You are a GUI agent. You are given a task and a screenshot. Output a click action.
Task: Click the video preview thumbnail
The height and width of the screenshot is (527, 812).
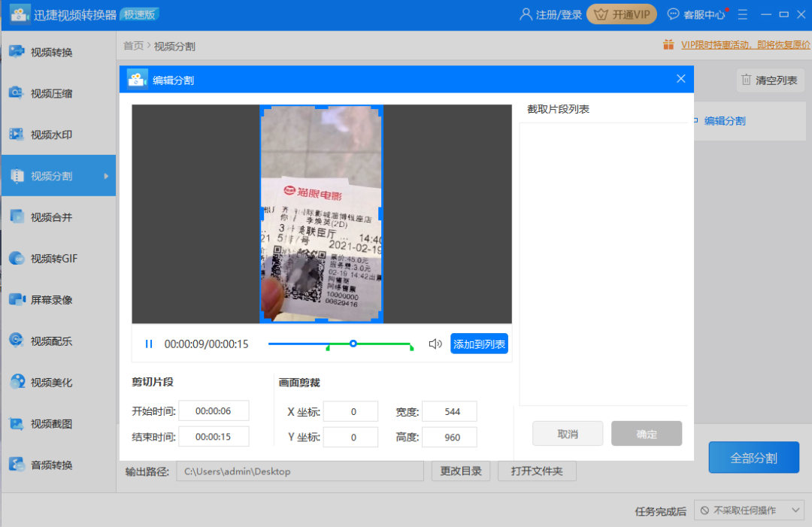[x=322, y=214]
